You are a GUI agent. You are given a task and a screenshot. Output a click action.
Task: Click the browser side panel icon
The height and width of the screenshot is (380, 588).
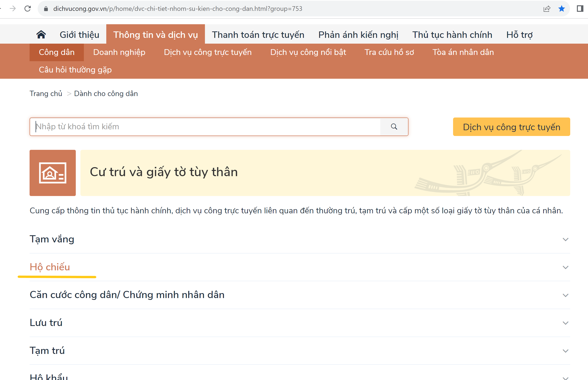click(580, 9)
